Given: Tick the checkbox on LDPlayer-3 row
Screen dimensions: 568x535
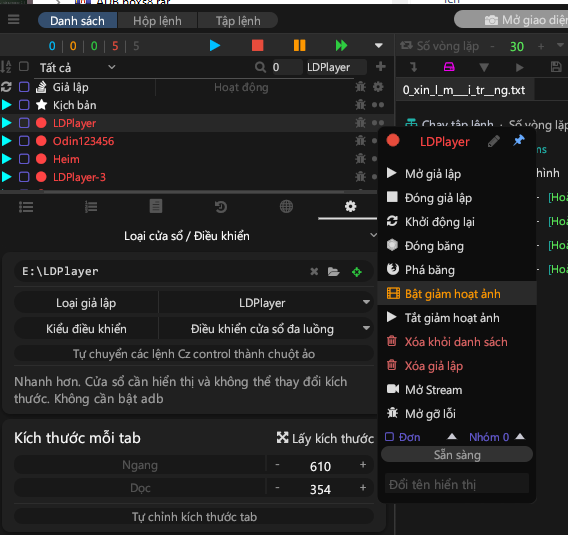Looking at the screenshot, I should [24, 177].
